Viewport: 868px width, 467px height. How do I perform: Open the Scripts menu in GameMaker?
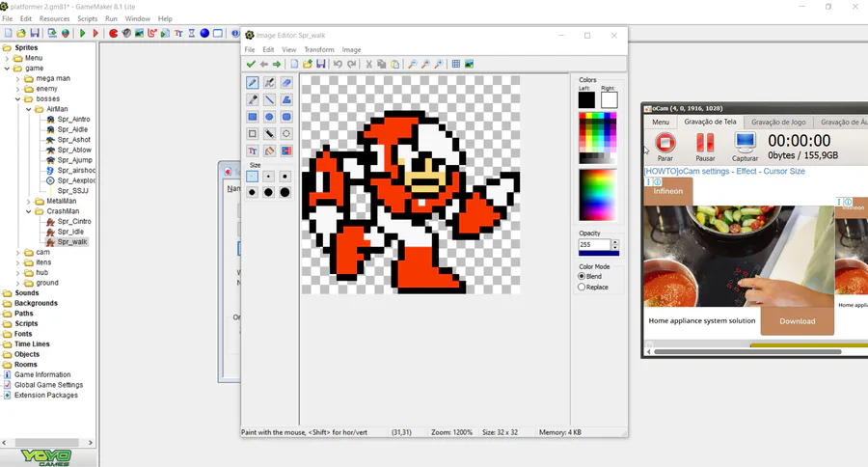pos(88,19)
